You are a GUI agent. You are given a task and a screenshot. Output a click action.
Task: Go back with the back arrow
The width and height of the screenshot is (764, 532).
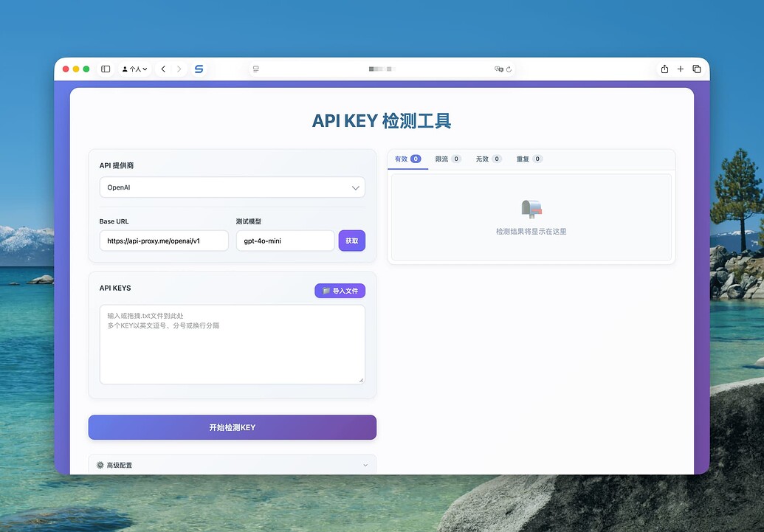coord(163,69)
